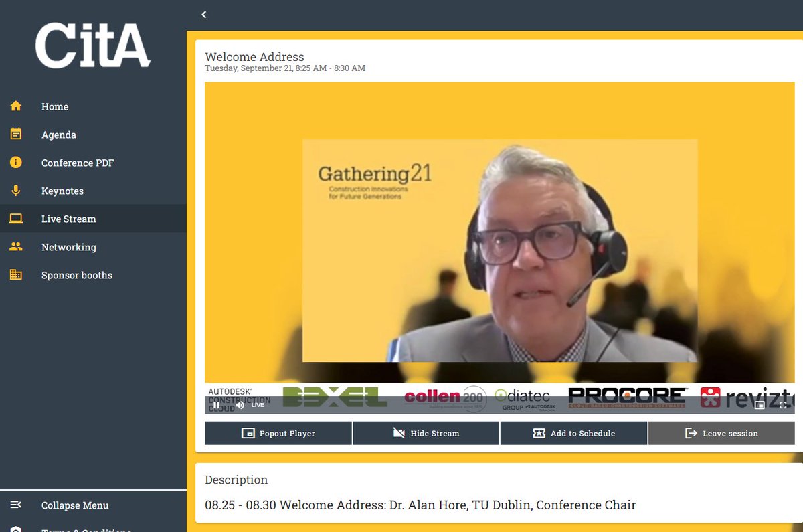The height and width of the screenshot is (532, 803).
Task: Hide the stream video
Action: tap(426, 433)
